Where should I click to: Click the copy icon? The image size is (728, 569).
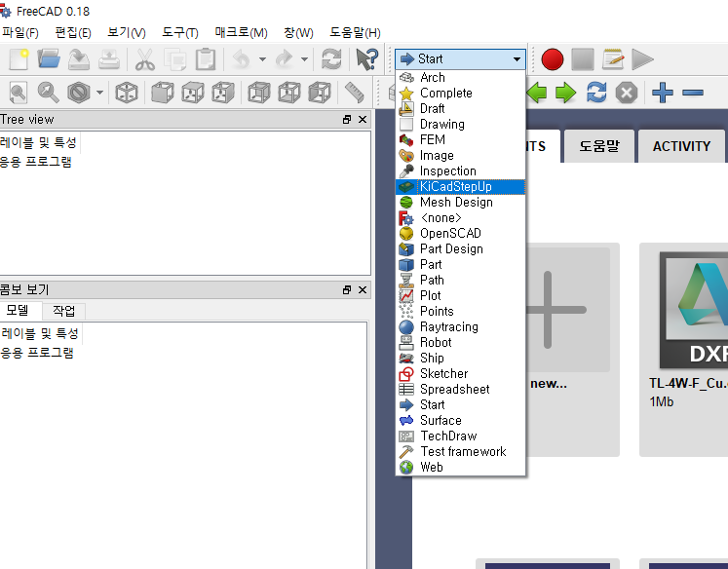point(175,59)
